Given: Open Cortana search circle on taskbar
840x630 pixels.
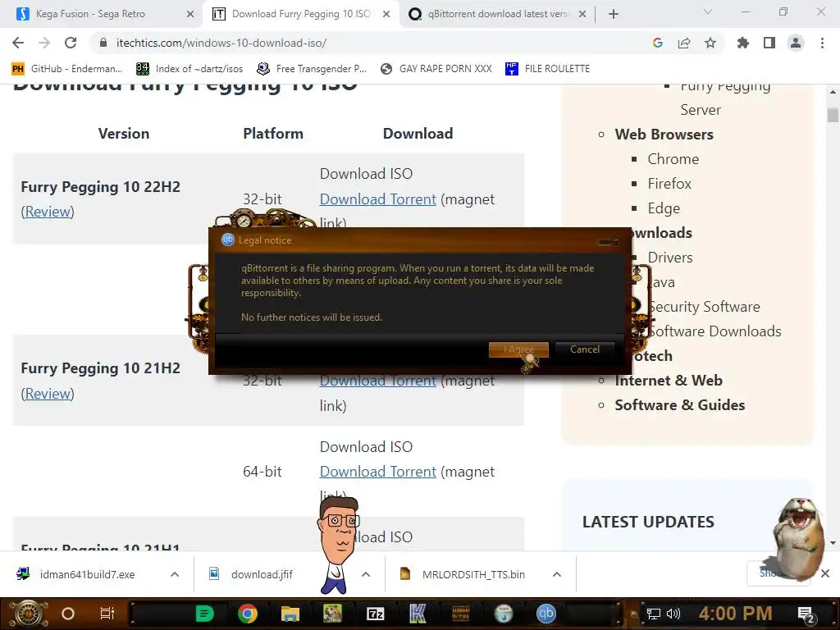Looking at the screenshot, I should [68, 614].
